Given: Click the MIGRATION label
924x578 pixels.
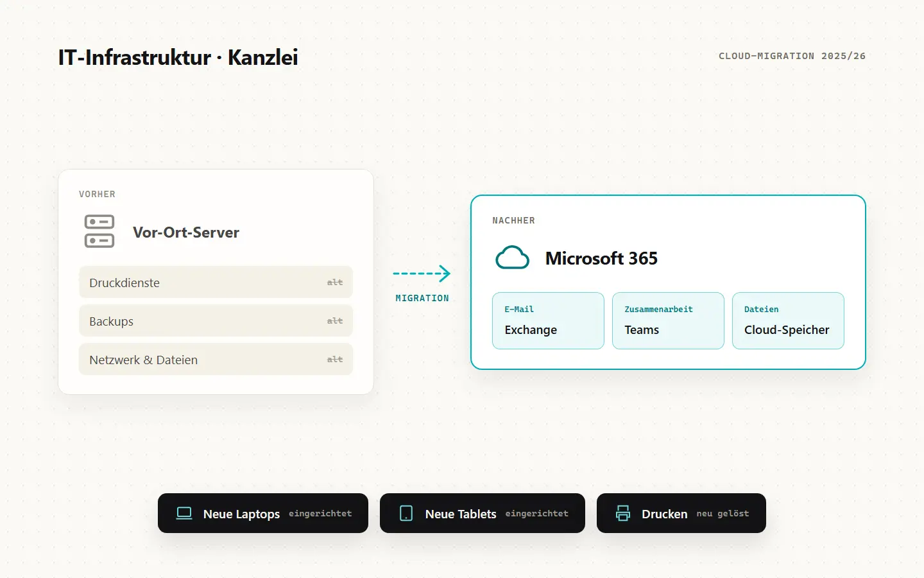Looking at the screenshot, I should (422, 298).
